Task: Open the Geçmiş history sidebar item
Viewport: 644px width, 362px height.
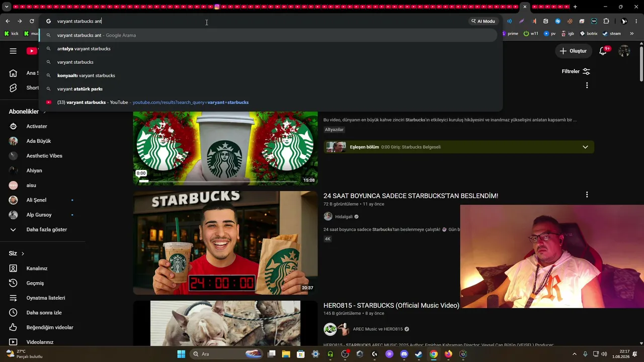Action: coord(35,283)
